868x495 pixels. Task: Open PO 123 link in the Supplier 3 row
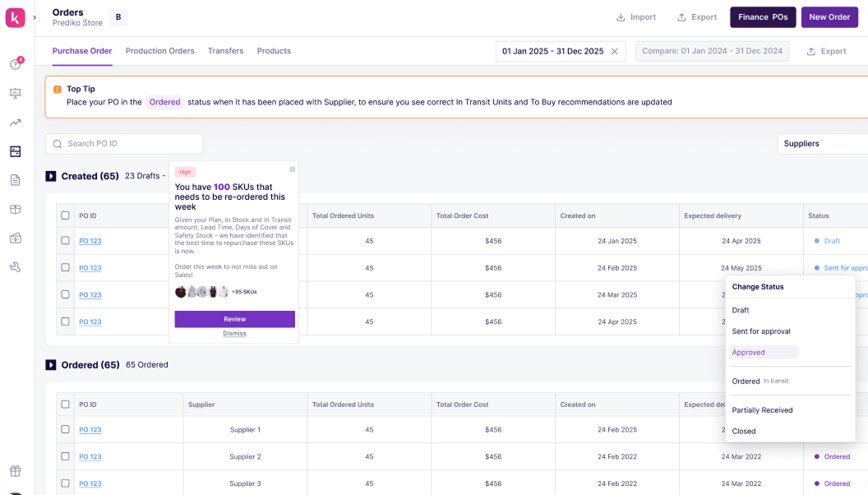point(90,483)
